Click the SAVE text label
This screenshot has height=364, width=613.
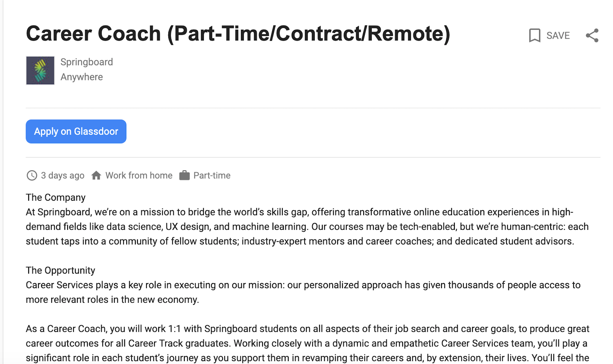(x=558, y=36)
